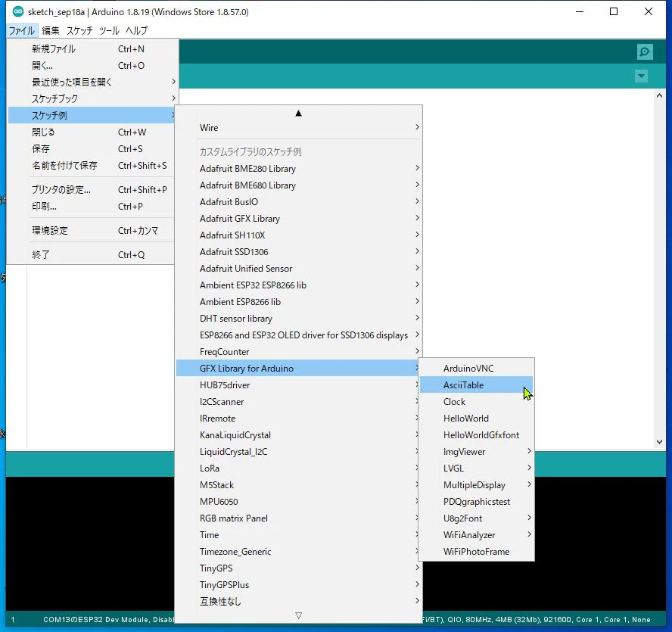
Task: Expand Adafruit SSD1306 examples
Action: point(299,252)
